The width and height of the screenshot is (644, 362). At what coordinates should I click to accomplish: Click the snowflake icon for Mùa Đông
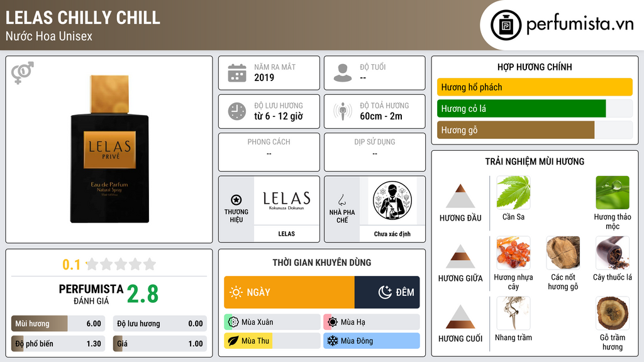click(332, 341)
